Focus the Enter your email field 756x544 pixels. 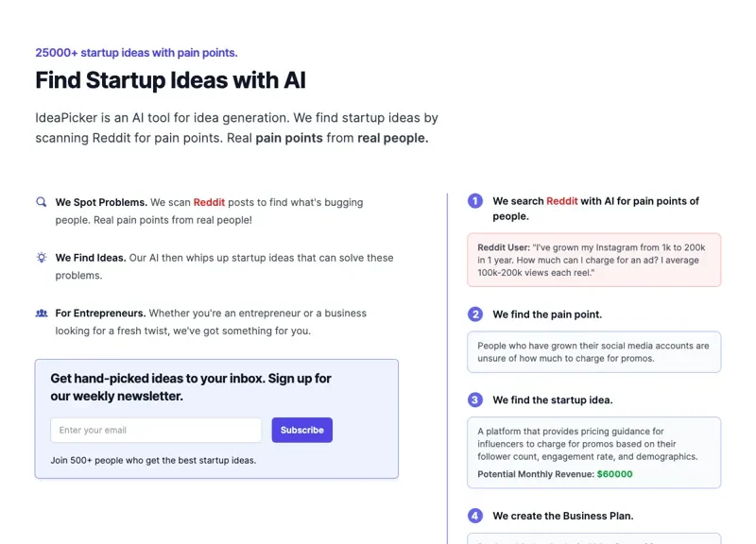click(156, 431)
